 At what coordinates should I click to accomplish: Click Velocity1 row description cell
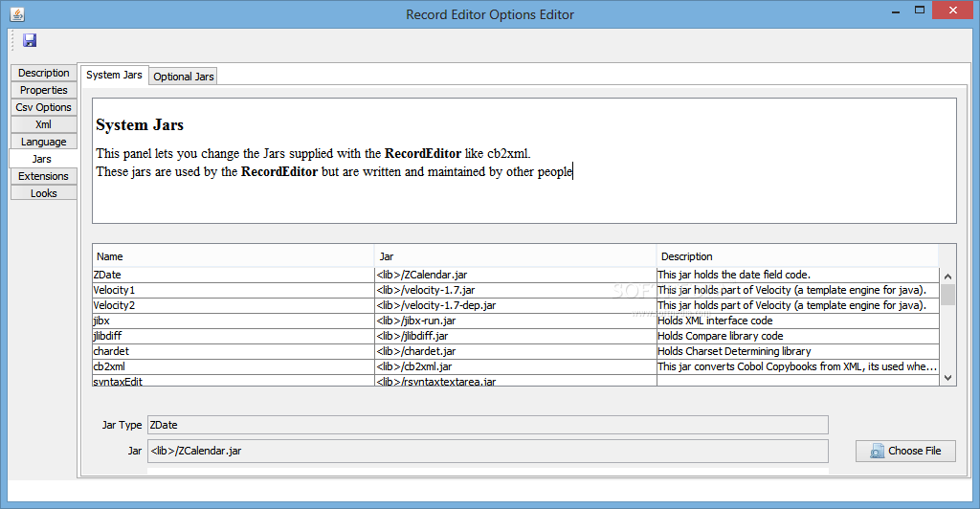(797, 291)
